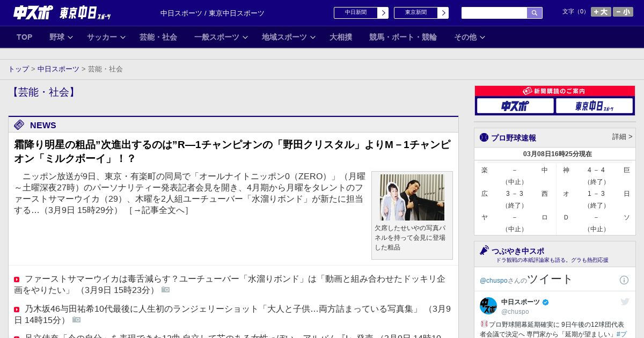This screenshot has width=644, height=338.
Task: Increase font size with 大 button
Action: (601, 12)
